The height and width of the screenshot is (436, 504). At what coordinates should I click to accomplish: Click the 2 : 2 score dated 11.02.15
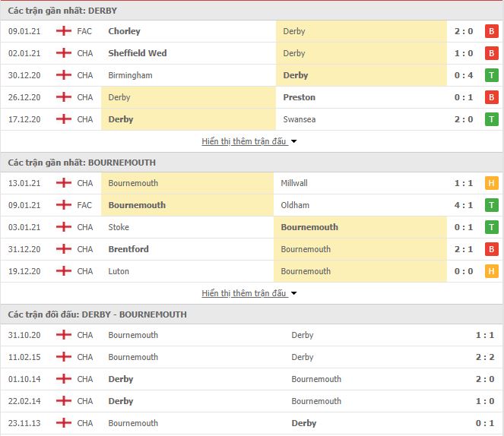(x=485, y=357)
